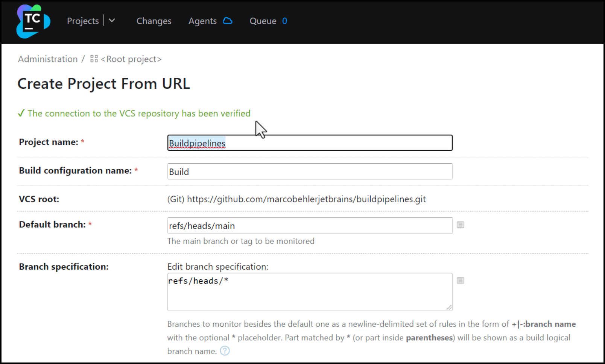
Task: Click the green verified checkmark icon
Action: click(21, 113)
